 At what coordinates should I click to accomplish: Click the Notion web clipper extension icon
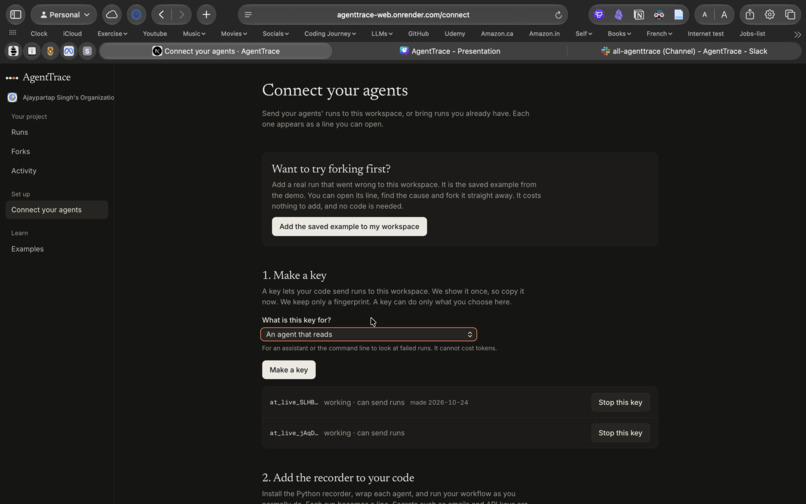638,14
